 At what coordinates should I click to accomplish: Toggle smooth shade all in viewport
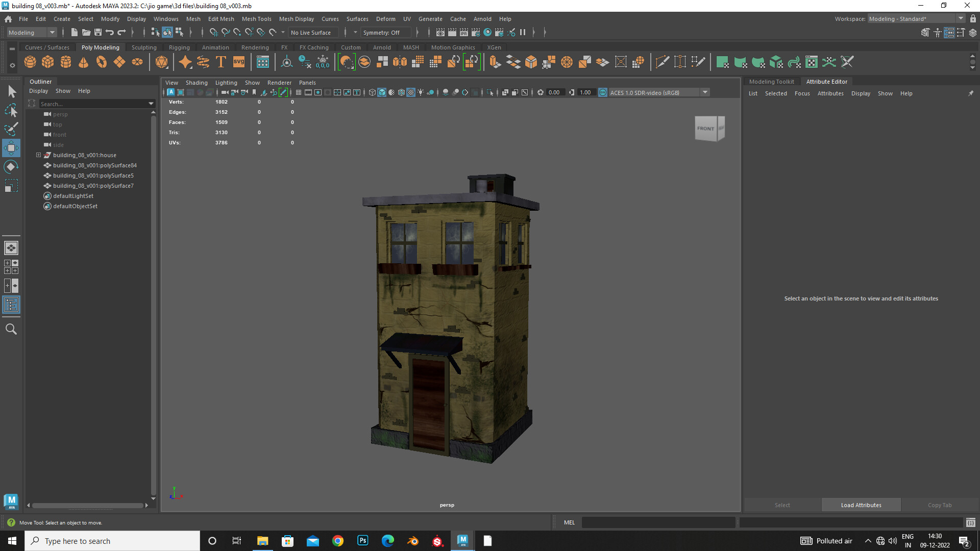point(382,93)
